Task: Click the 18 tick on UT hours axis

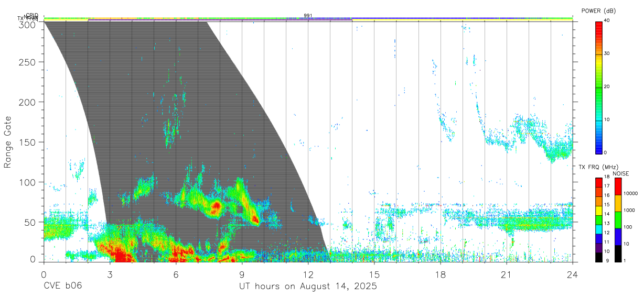Action: point(440,274)
